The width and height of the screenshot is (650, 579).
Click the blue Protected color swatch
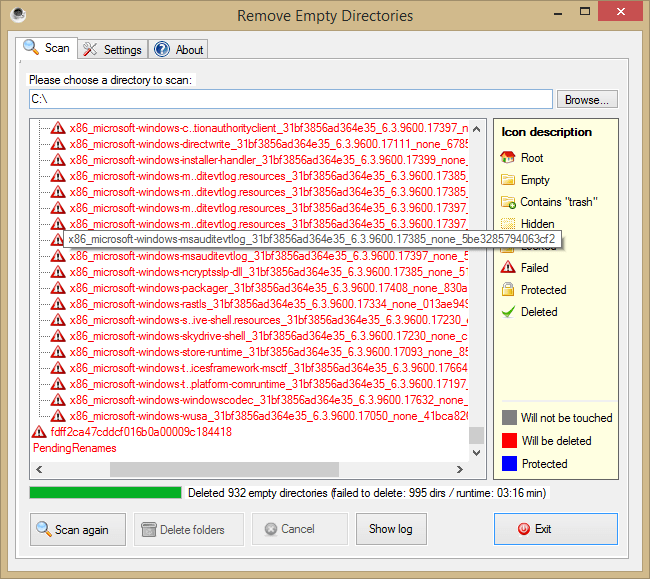coord(509,463)
